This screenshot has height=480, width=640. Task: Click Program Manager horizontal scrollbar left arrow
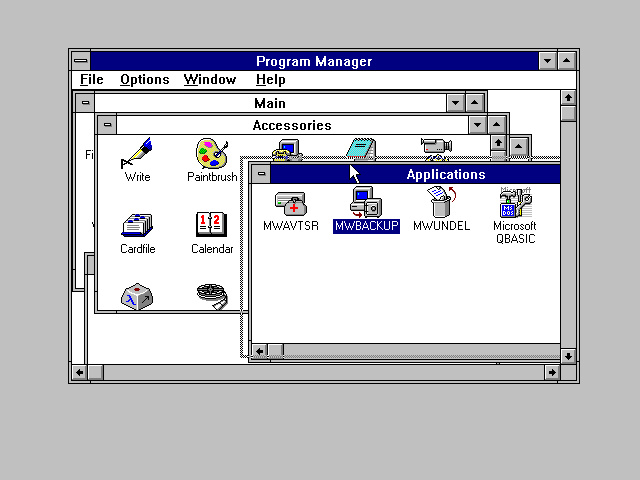tap(80, 372)
